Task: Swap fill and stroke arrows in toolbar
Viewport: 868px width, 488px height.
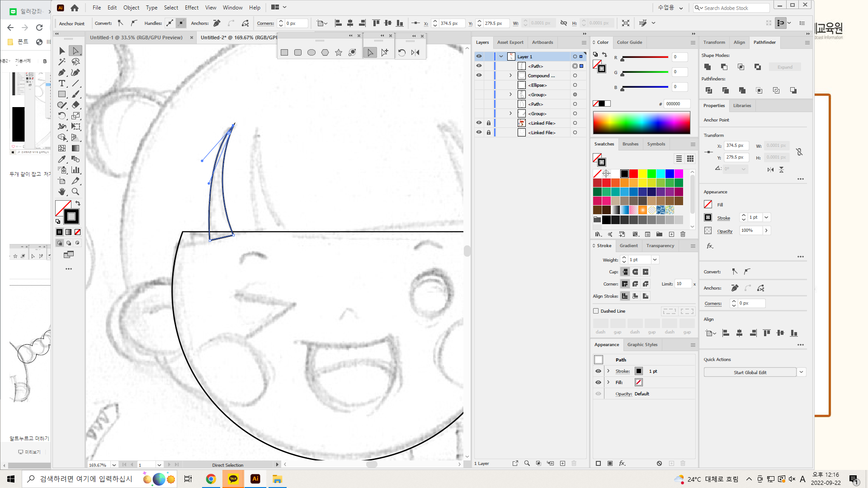Action: 78,203
